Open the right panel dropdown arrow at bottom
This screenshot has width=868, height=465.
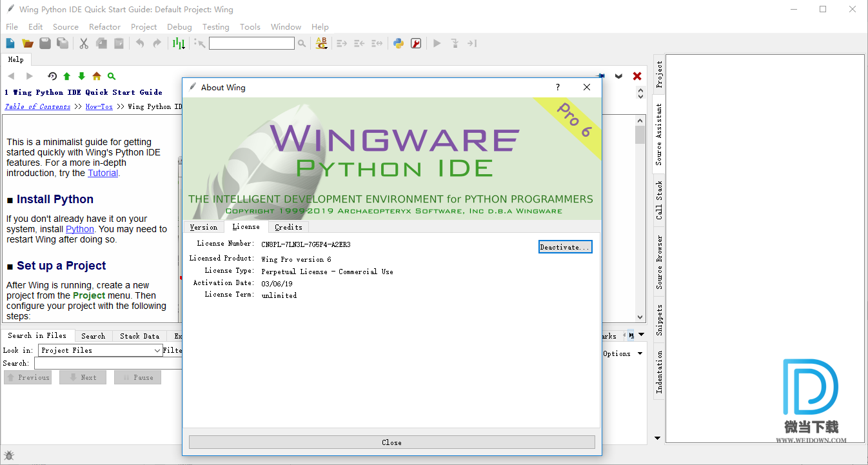pos(658,439)
